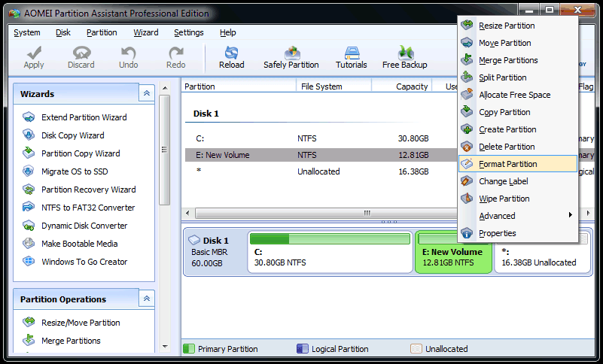Open NTFS to FAT32 Converter
This screenshot has width=603, height=364.
point(88,208)
